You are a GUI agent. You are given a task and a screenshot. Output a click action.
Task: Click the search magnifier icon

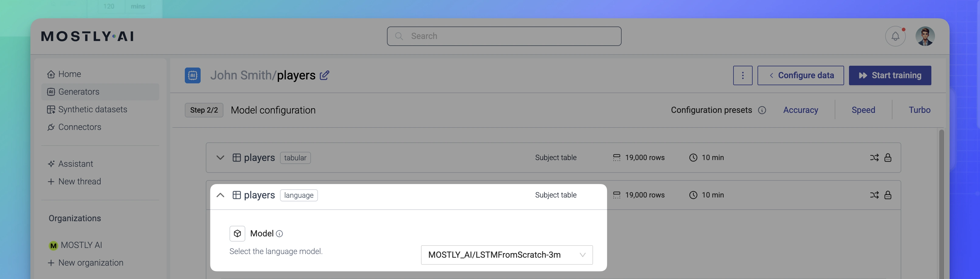point(399,36)
